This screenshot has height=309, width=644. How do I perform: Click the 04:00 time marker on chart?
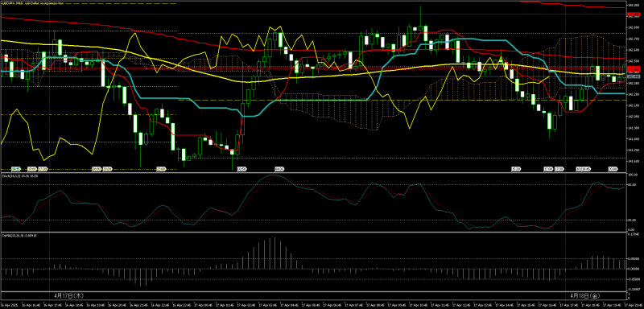pos(279,169)
